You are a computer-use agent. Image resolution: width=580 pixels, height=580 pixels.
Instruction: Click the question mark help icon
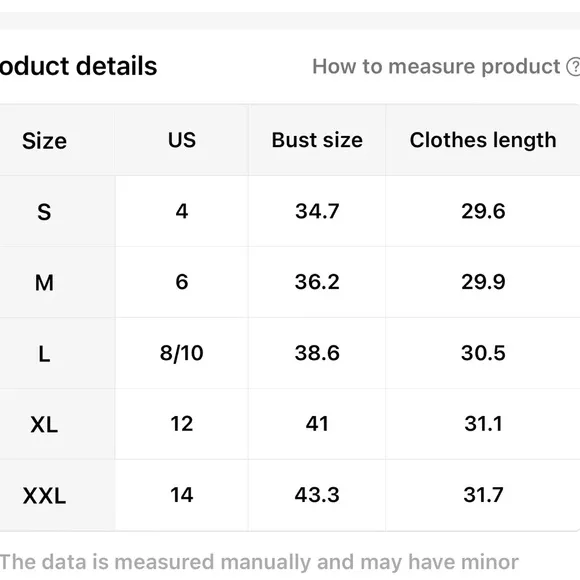[x=574, y=67]
